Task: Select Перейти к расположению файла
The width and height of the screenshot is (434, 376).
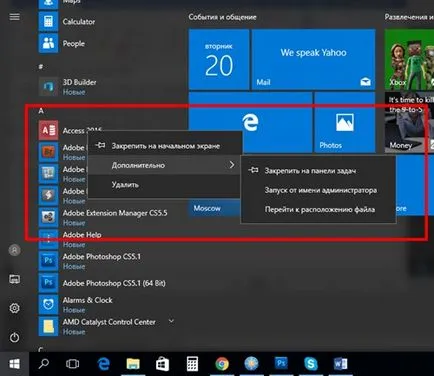Action: 318,209
